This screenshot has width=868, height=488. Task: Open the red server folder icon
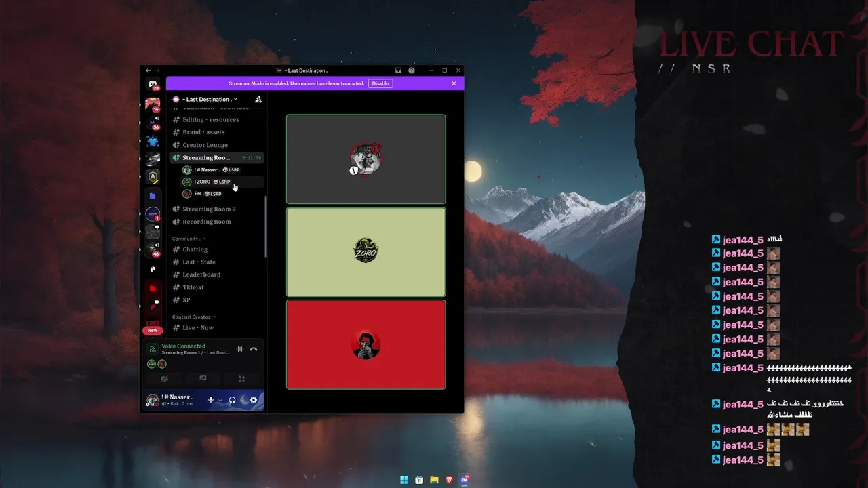(153, 288)
